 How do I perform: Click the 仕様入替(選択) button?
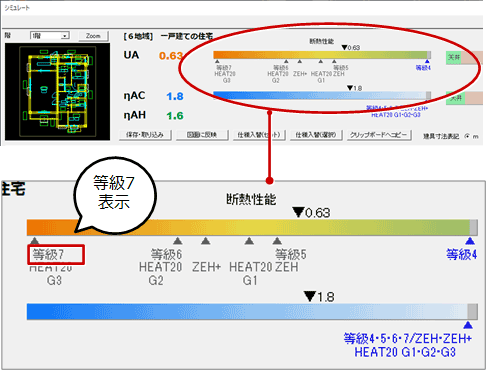click(316, 135)
